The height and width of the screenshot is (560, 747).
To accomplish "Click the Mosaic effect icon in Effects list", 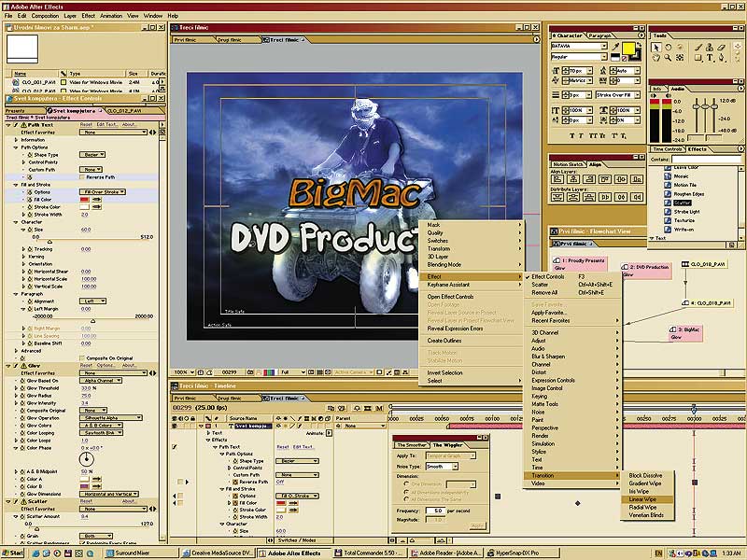I will tap(668, 176).
